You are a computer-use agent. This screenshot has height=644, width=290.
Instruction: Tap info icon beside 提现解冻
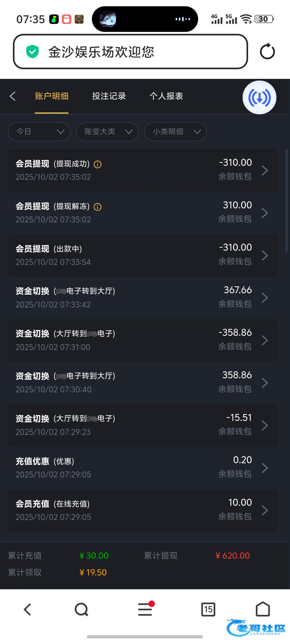click(x=97, y=207)
